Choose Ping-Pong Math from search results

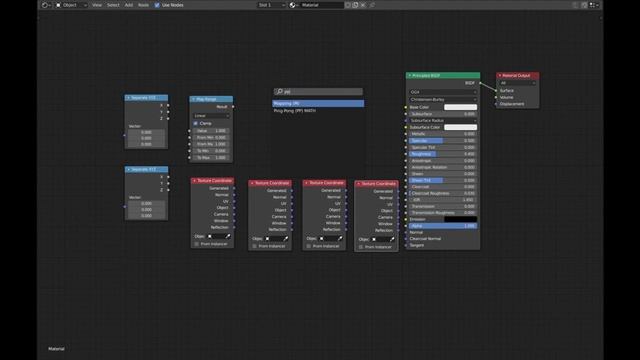(318, 111)
